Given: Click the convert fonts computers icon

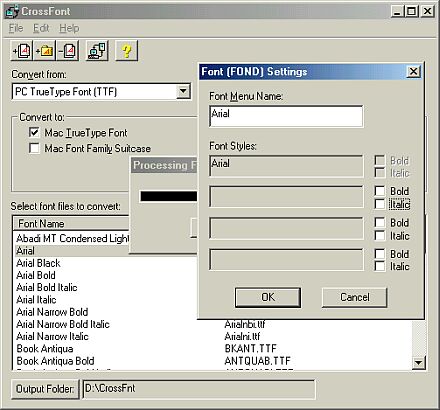Looking at the screenshot, I should tap(97, 51).
